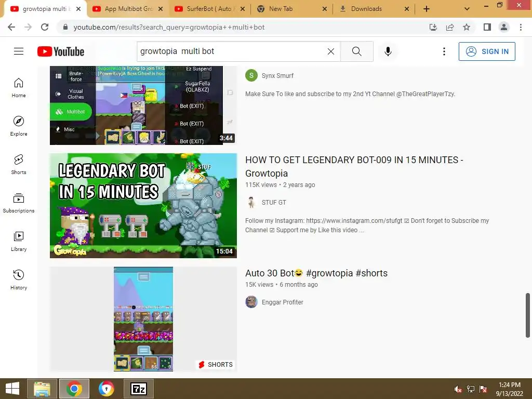The height and width of the screenshot is (399, 532).
Task: Click the 115K views text
Action: point(261,185)
